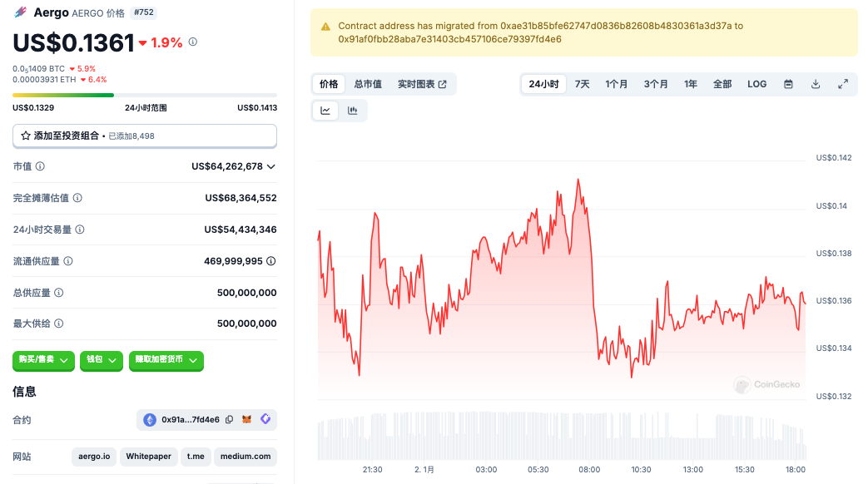
Task: Open the Whitepaper link
Action: point(148,456)
